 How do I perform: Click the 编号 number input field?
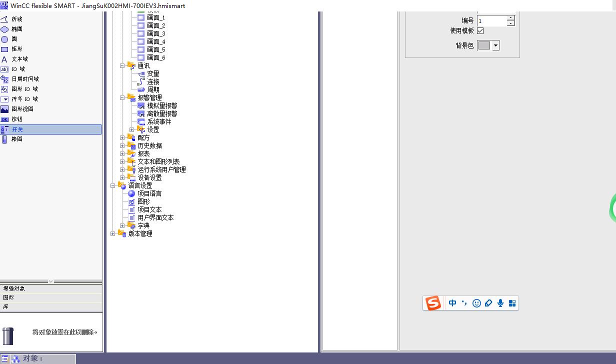(x=491, y=21)
